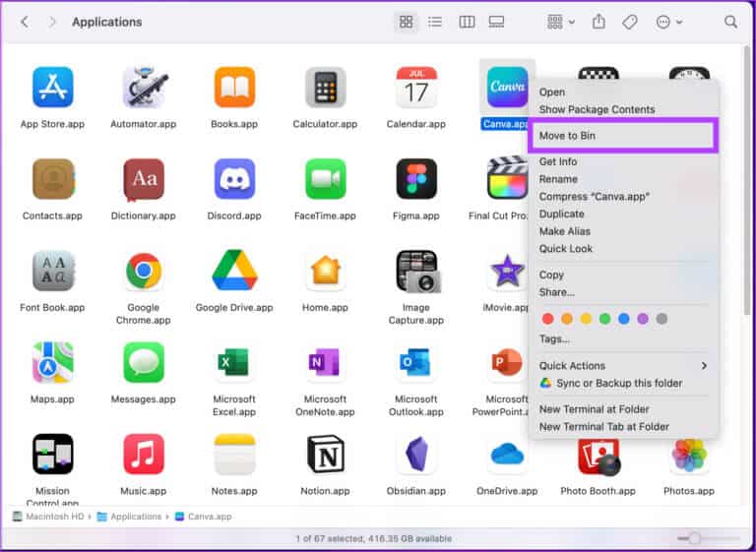
Task: Click the Google Chrome app icon
Action: click(144, 271)
